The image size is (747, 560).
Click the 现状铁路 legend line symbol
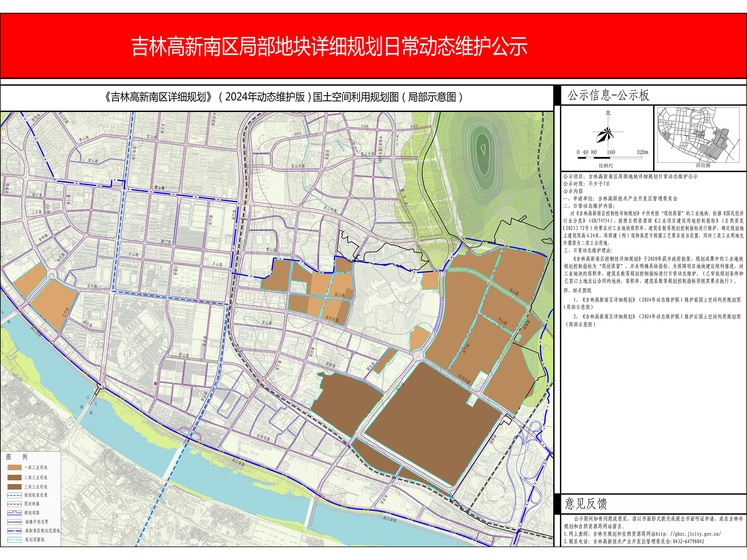[x=14, y=504]
